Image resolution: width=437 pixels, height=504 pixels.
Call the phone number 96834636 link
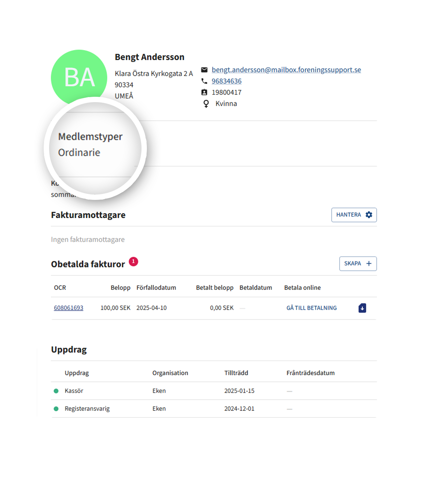pyautogui.click(x=226, y=81)
